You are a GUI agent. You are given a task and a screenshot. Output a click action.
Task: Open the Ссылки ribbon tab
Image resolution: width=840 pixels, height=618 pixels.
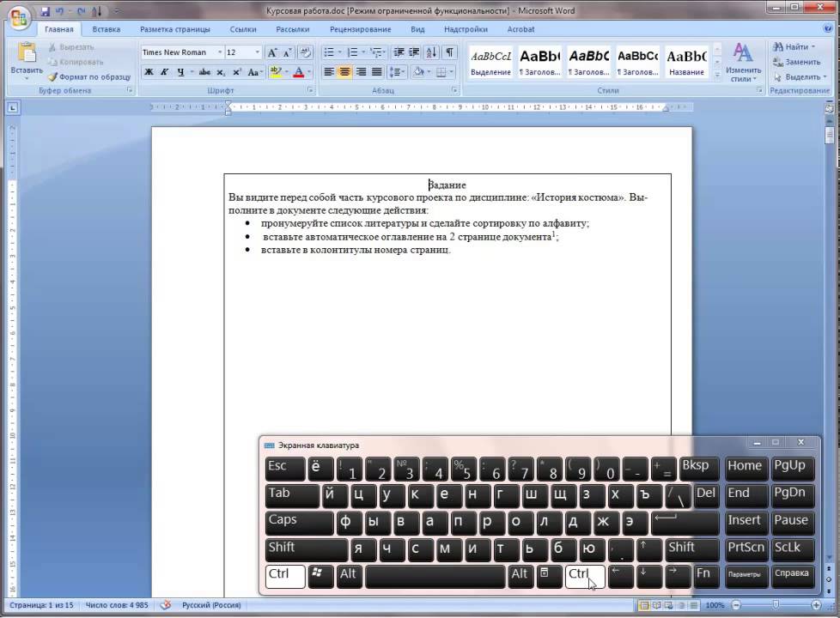(x=243, y=29)
